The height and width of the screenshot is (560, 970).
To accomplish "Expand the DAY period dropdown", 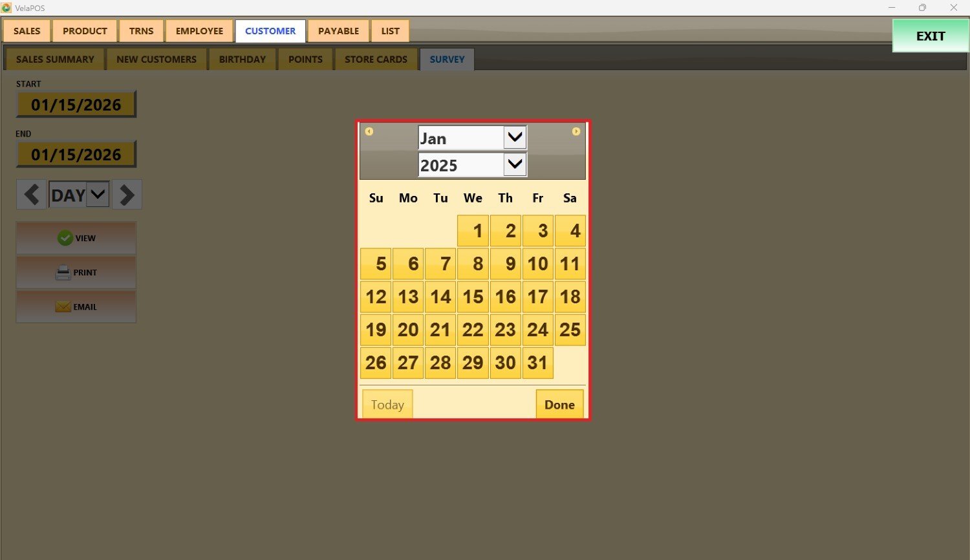I will coord(98,195).
